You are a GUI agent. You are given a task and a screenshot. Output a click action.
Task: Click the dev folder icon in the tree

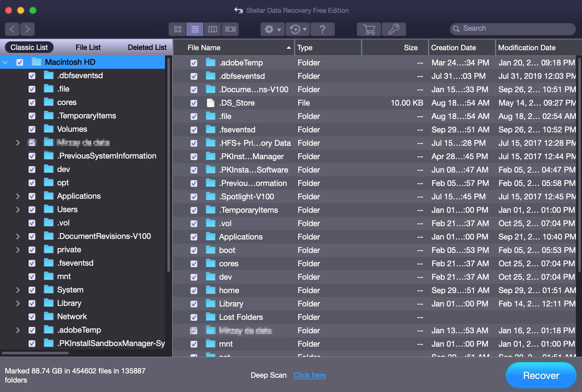(49, 169)
